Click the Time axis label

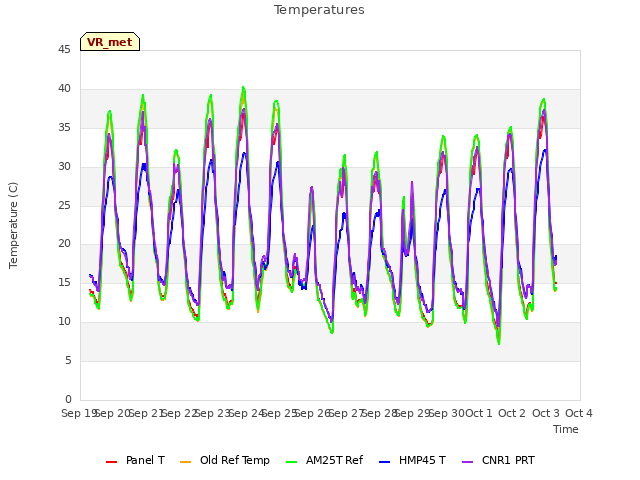[566, 429]
